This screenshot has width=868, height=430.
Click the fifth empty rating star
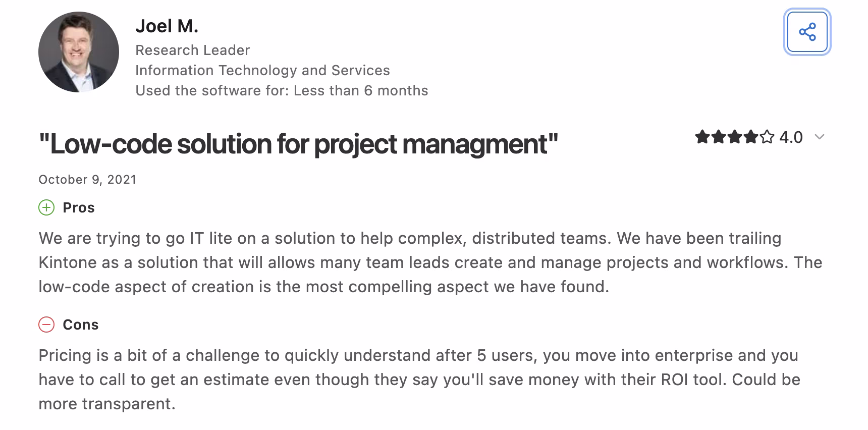(767, 137)
